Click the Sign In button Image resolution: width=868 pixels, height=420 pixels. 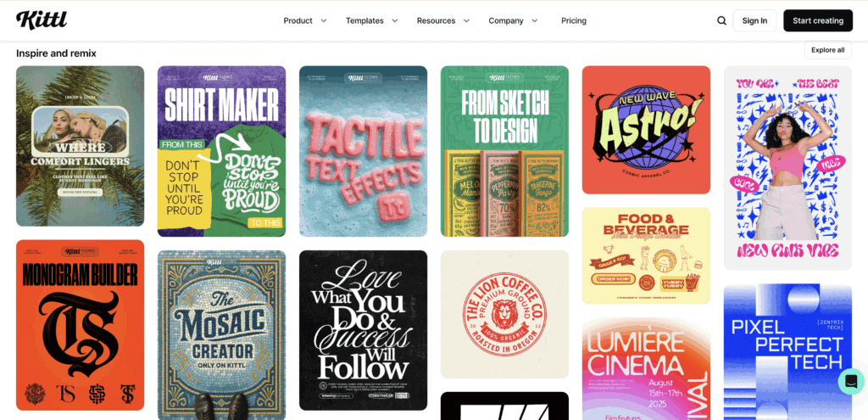[754, 20]
